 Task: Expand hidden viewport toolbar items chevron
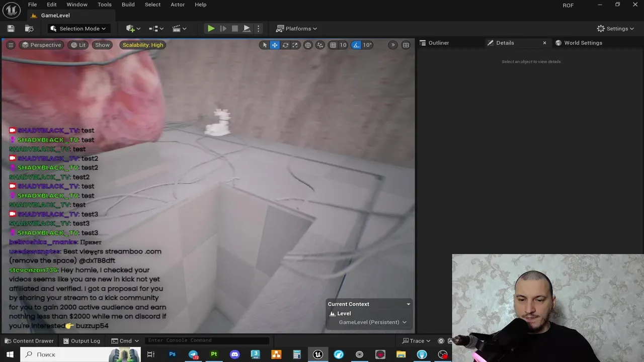point(393,45)
